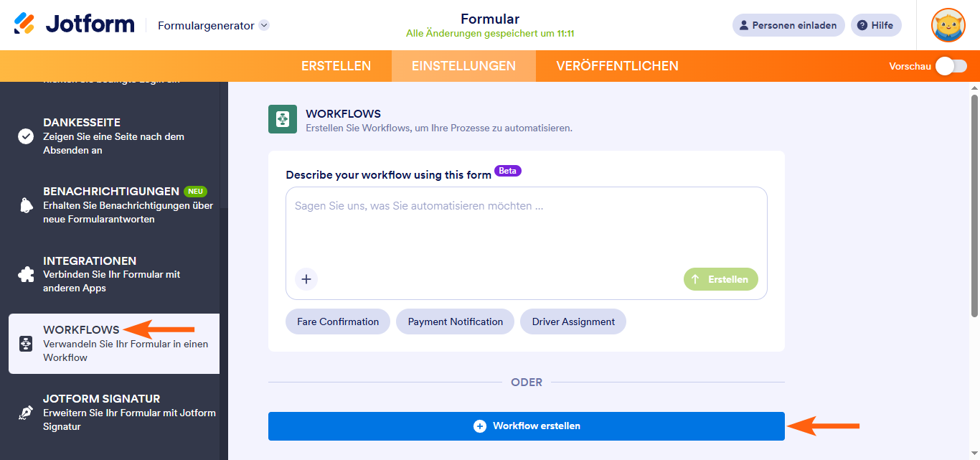Image resolution: width=980 pixels, height=460 pixels.
Task: Open Hilfe via the question mark icon
Action: (x=876, y=25)
